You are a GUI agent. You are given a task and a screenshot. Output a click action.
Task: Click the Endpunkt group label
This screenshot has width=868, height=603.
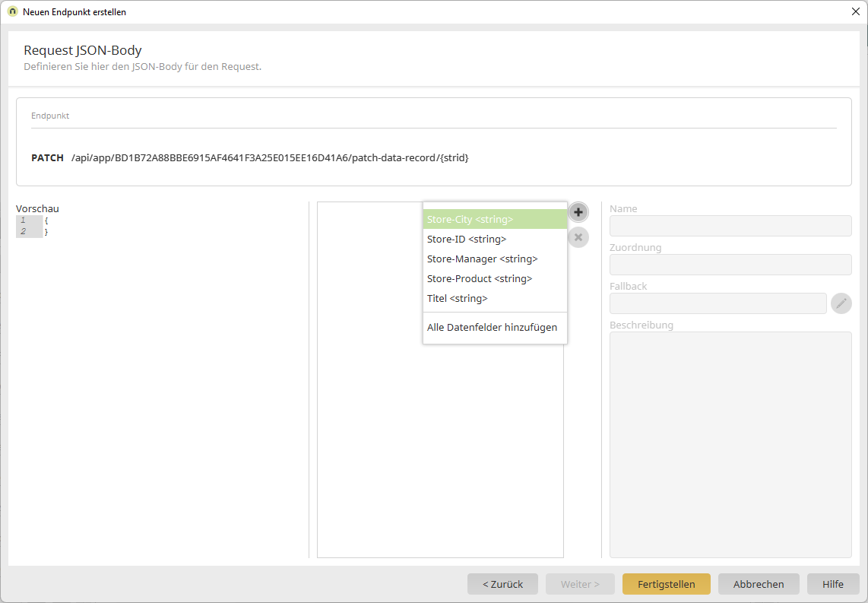click(x=50, y=116)
